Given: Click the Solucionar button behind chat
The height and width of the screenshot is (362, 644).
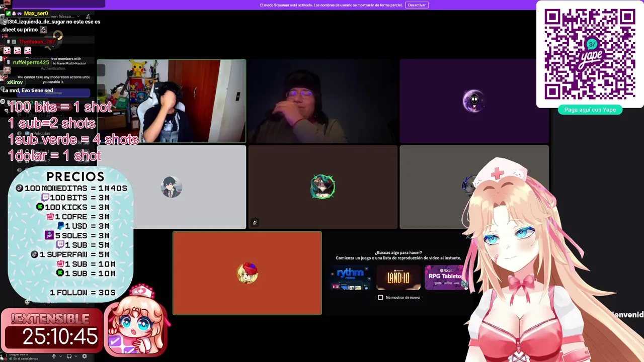Looking at the screenshot, I should 53,93.
